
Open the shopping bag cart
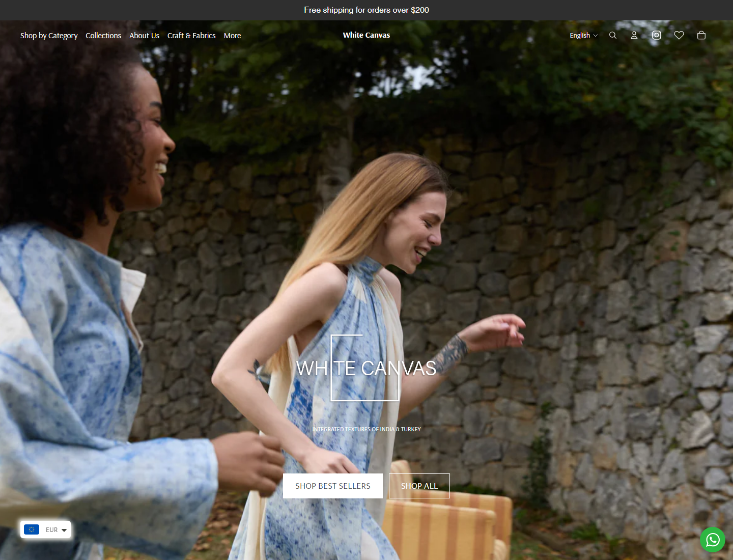pos(701,35)
